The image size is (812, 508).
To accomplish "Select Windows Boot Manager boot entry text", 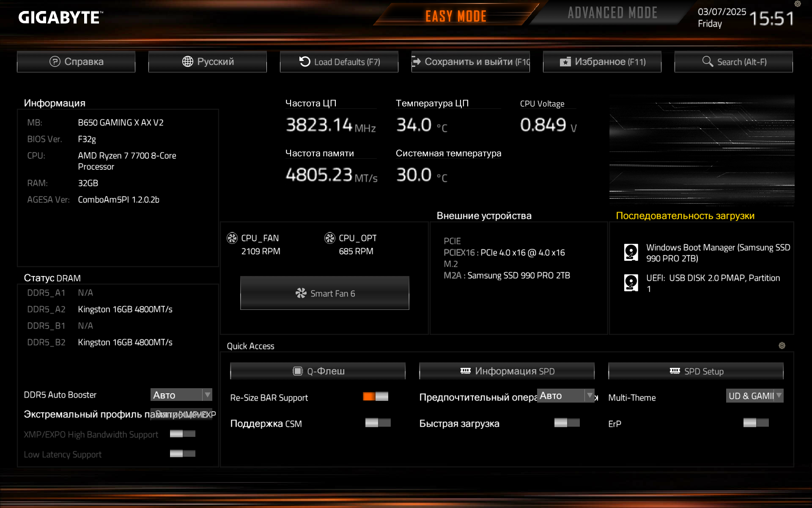I will coord(718,253).
